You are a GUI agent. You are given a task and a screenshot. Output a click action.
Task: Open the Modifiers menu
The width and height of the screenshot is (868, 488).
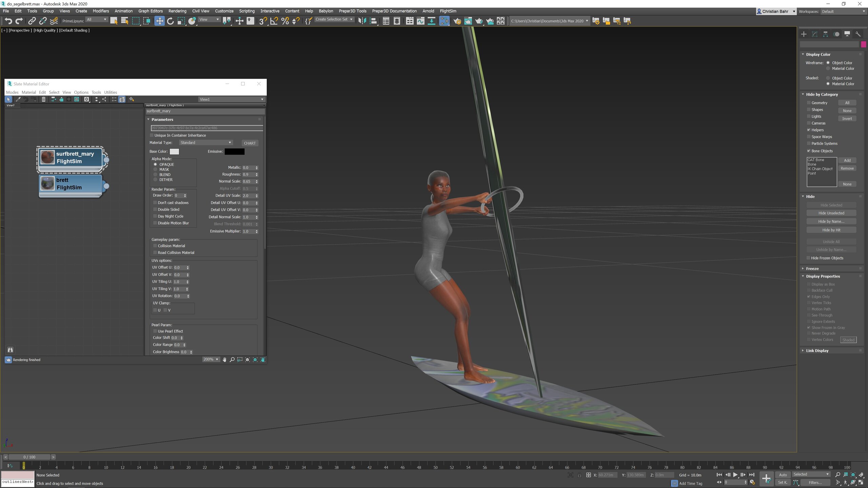coord(101,11)
